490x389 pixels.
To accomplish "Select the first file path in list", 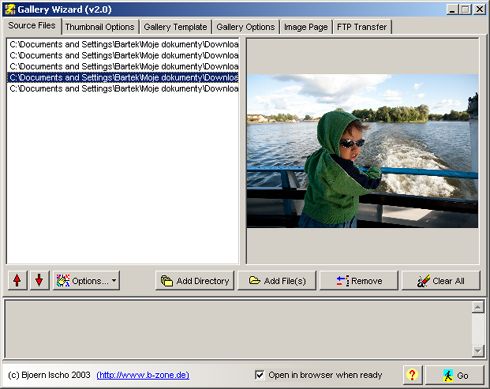I will (123, 44).
